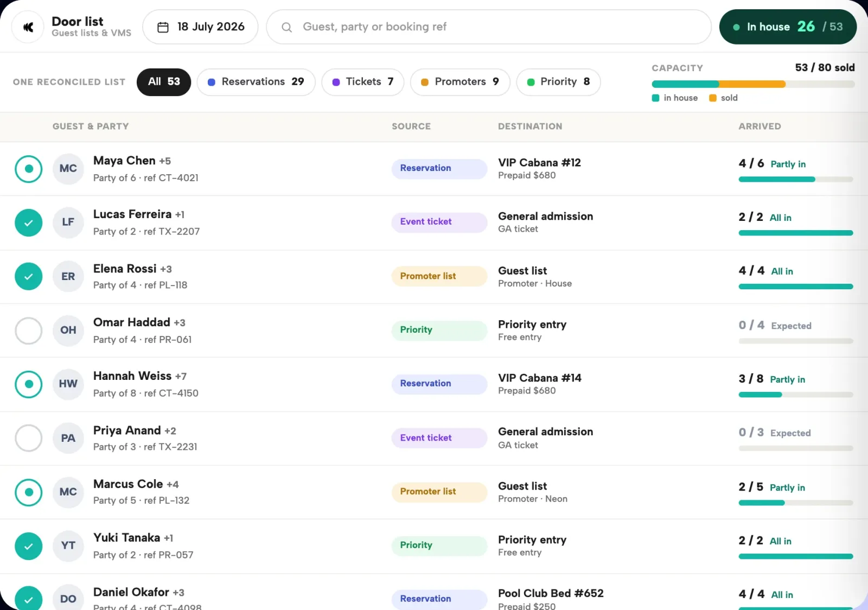Click Reservation badge in Maya Chen row

(439, 169)
